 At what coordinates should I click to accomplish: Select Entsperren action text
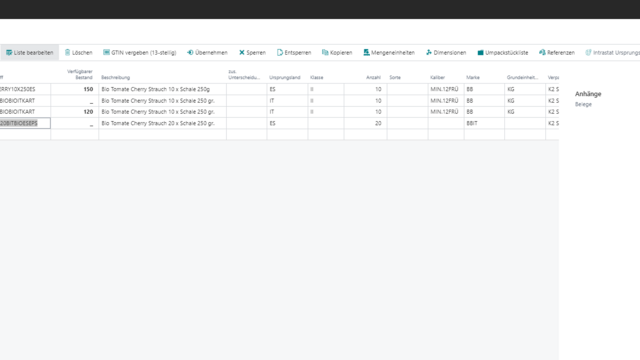(x=298, y=53)
